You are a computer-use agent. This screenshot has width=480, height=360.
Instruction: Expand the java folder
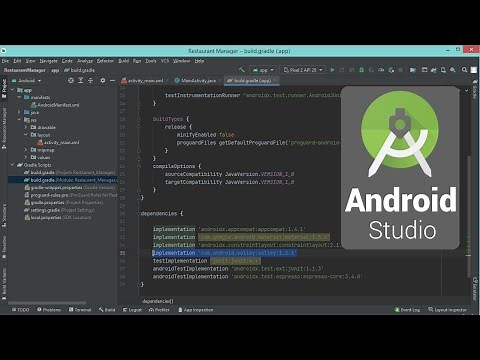19,112
